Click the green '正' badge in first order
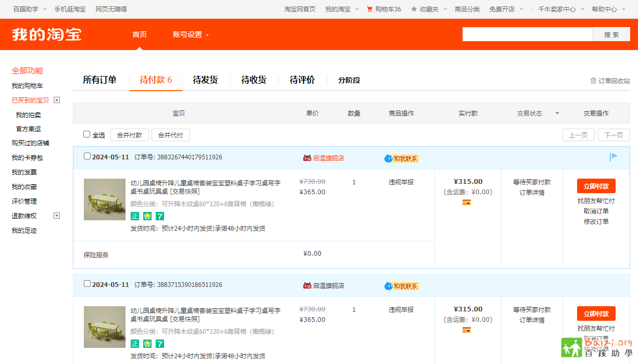Viewport: 638px width, 364px height. click(x=135, y=216)
